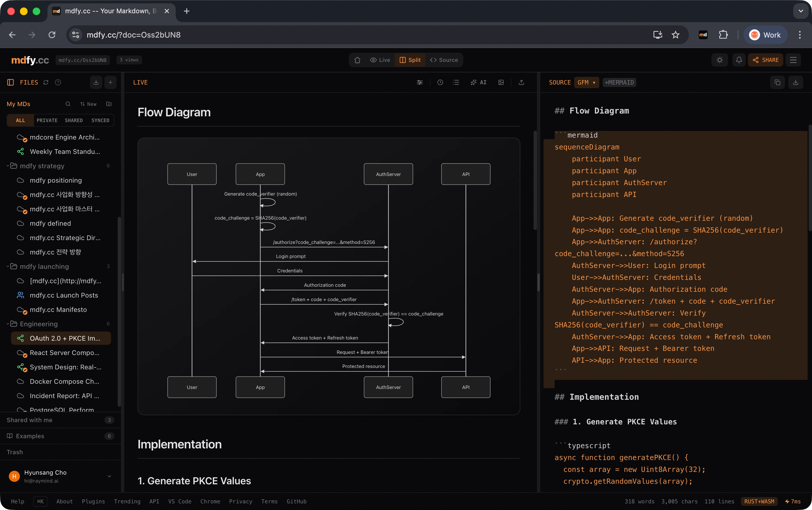Open table of contents list icon

click(x=456, y=82)
